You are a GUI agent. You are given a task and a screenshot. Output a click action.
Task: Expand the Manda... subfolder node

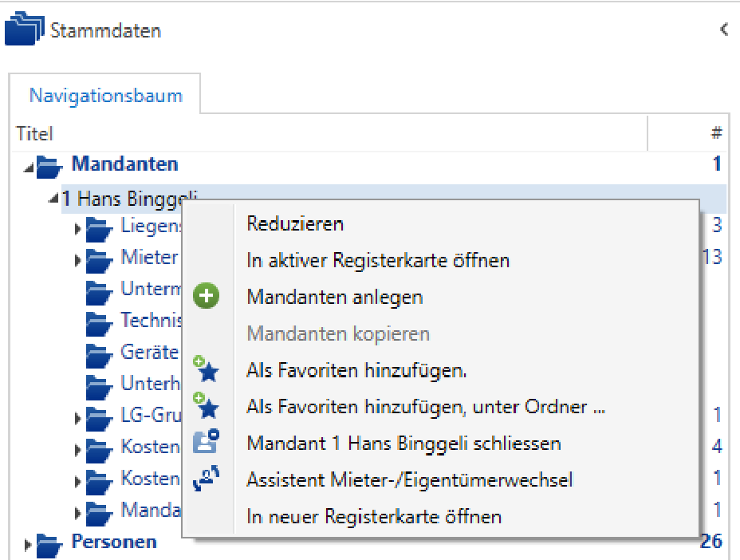click(x=77, y=513)
